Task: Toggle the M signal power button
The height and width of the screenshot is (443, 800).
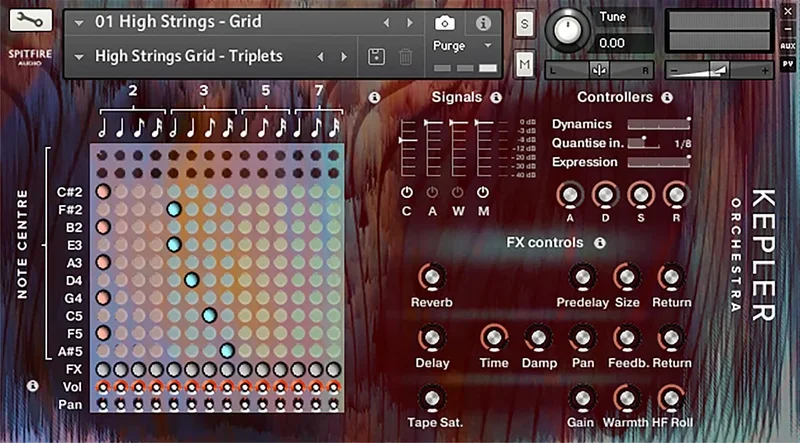Action: 483,192
